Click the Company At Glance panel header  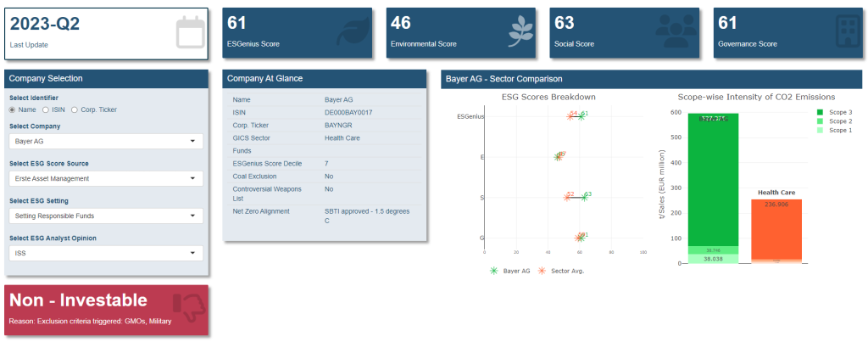point(325,78)
